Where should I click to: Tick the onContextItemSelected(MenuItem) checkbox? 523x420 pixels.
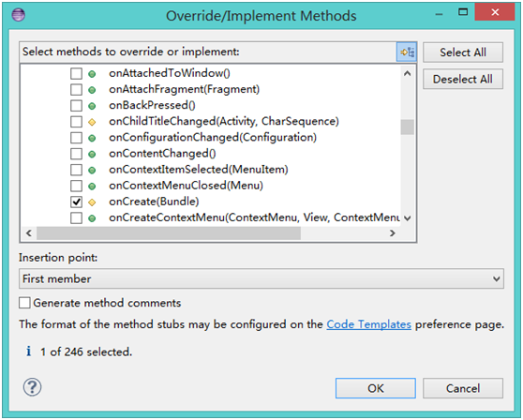(76, 170)
